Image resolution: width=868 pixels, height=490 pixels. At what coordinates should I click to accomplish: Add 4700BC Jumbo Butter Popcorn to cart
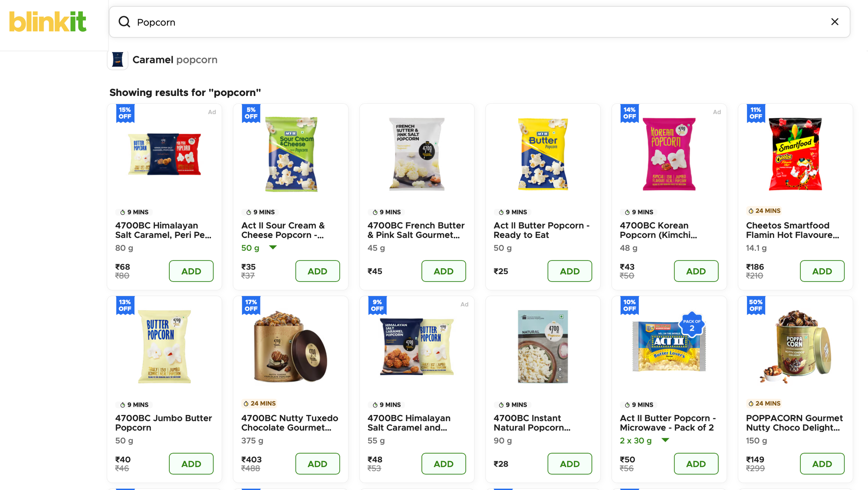[191, 464]
